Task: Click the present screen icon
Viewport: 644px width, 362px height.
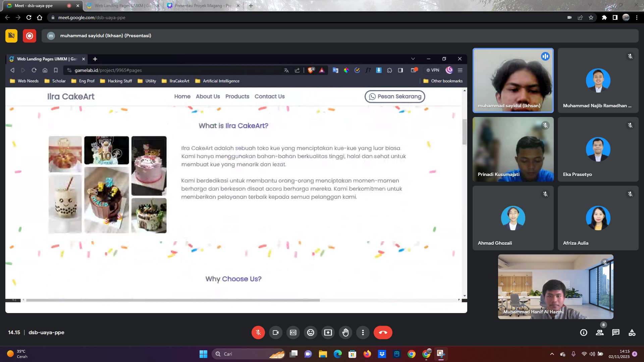Action: click(328, 333)
